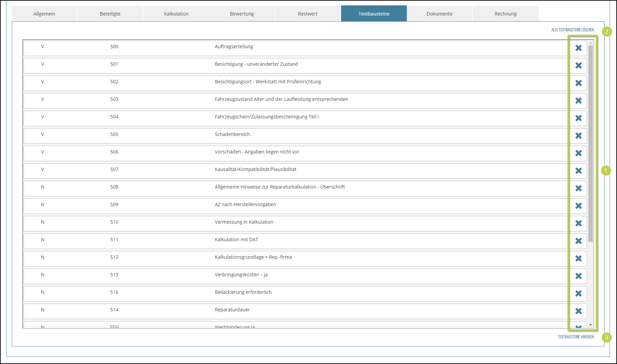
Task: Click Textbausteine anfügen link
Action: click(x=576, y=337)
